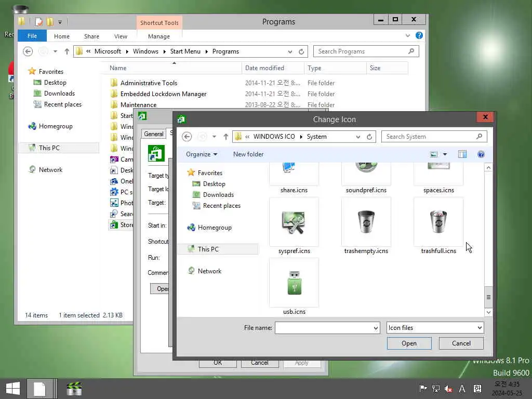This screenshot has width=532, height=399.
Task: Open the Manage tab under Shortcut Tools
Action: [x=159, y=36]
